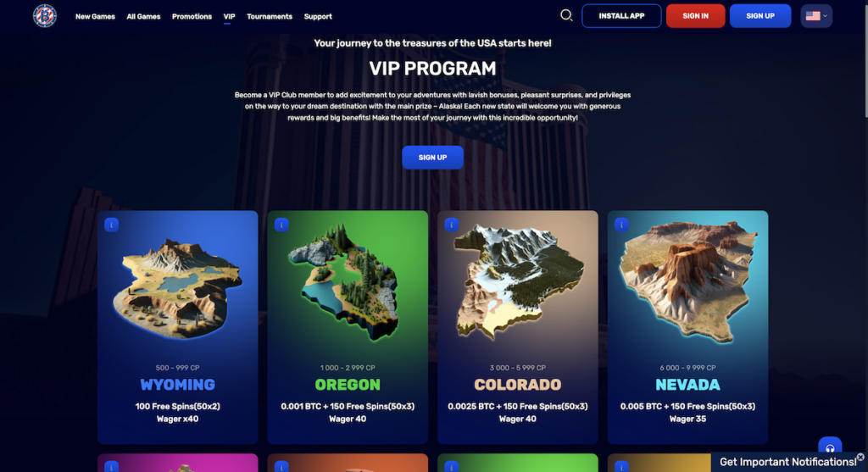Expand the US flag language dropdown
Image resolution: width=868 pixels, height=472 pixels.
tap(816, 16)
